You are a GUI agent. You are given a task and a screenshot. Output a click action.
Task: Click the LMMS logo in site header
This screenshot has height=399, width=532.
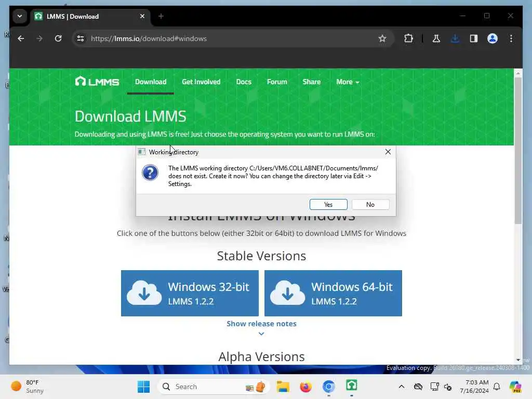(x=97, y=82)
